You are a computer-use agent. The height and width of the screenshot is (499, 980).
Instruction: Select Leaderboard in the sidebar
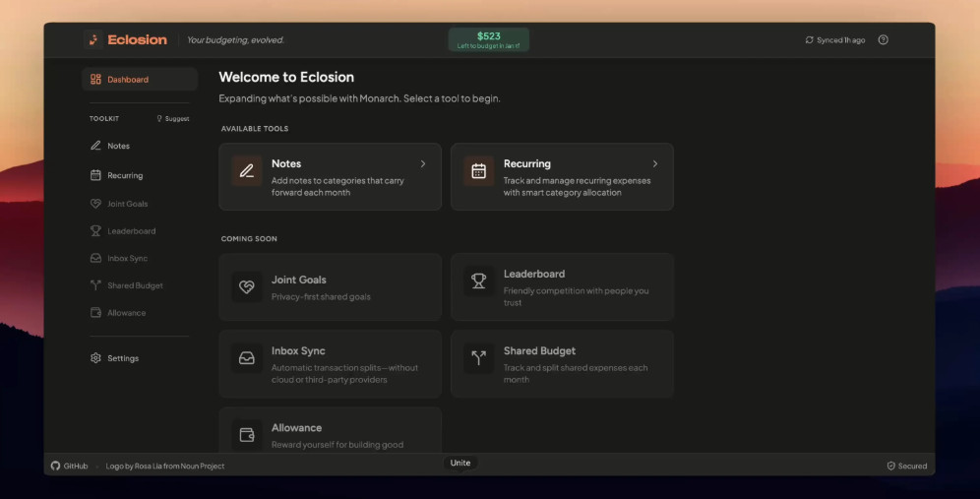coord(140,230)
